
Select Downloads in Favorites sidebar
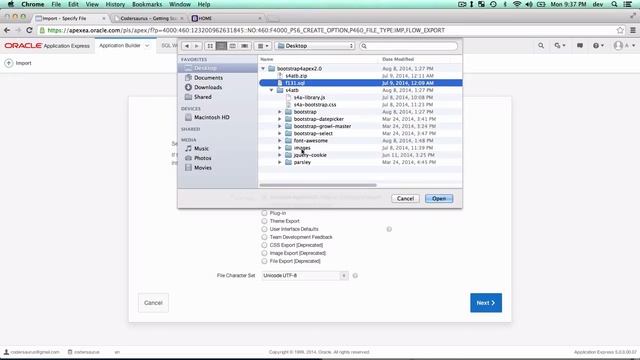[208, 87]
